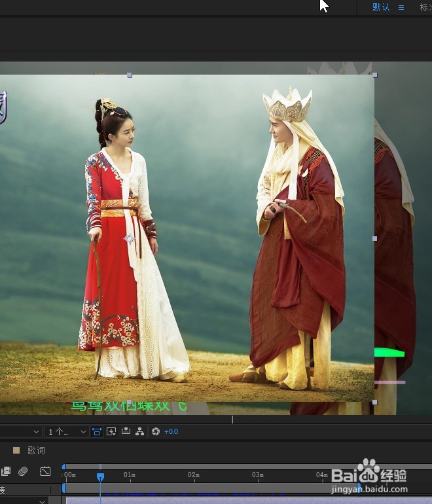The width and height of the screenshot is (432, 504).
Task: Toggle pixel aspect ratio correction
Action: [96, 432]
